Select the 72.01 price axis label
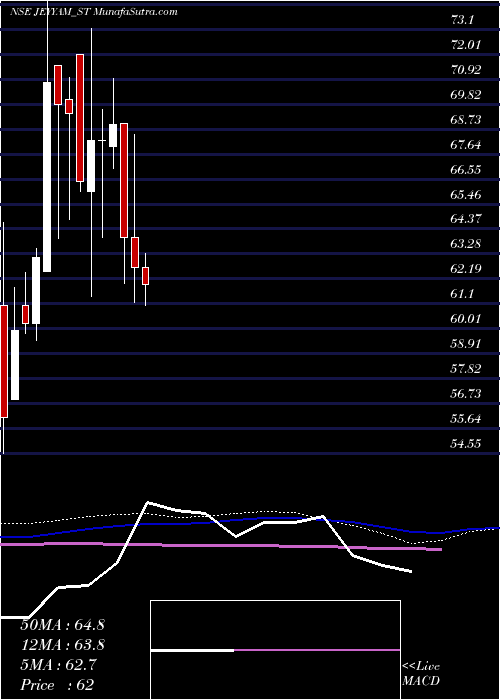 [466, 45]
